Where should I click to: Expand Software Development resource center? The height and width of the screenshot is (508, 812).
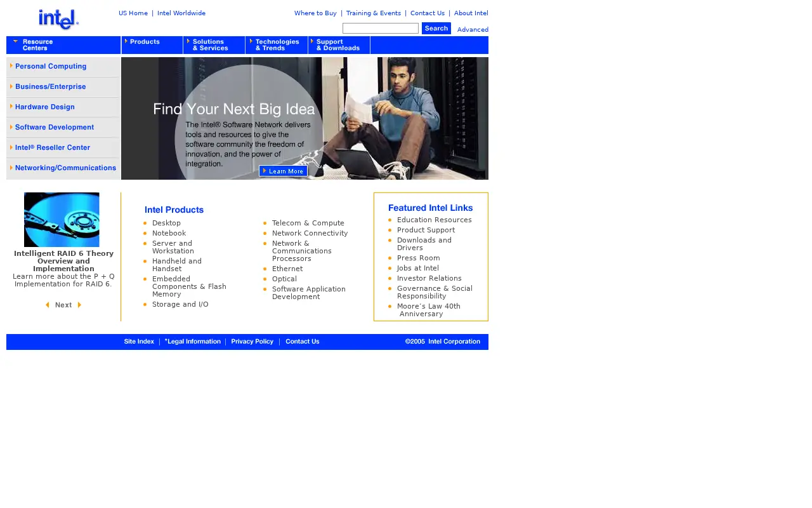pyautogui.click(x=63, y=128)
